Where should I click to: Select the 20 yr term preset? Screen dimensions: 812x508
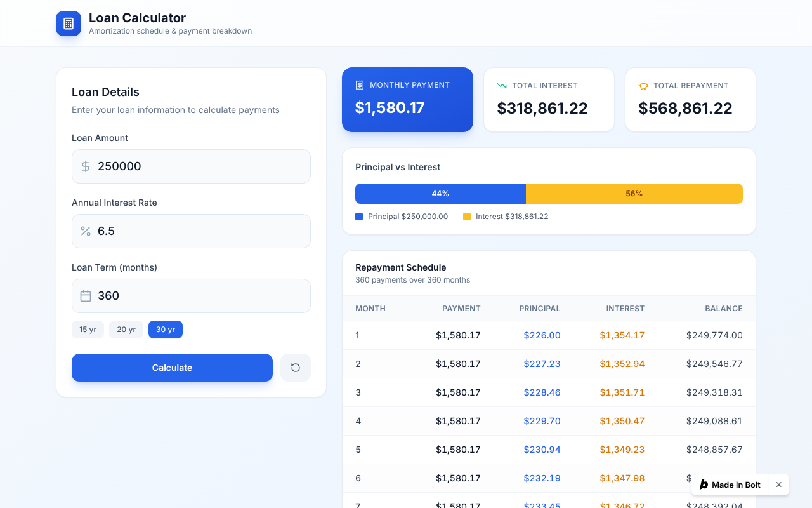pos(126,330)
